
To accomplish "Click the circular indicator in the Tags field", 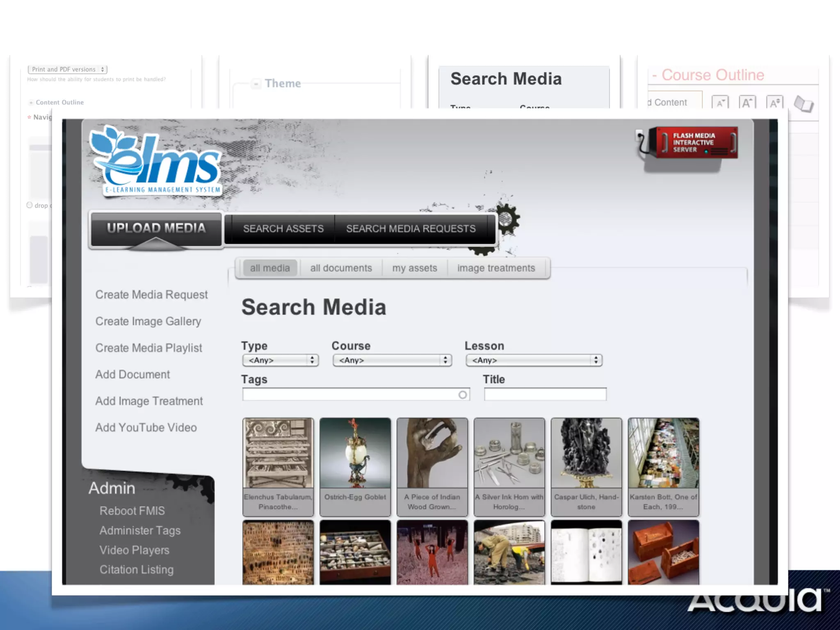I will coord(462,395).
